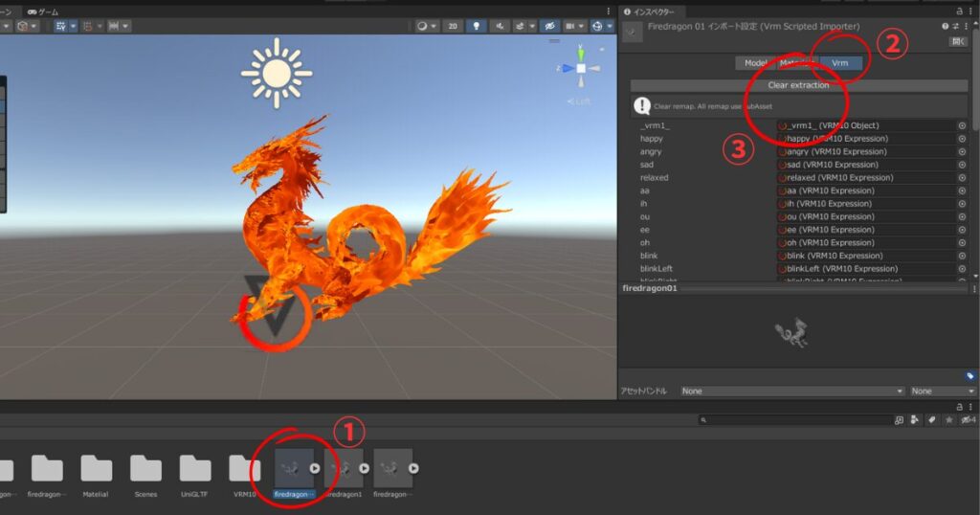
Task: Click the Inspector lock icon
Action: (x=959, y=11)
